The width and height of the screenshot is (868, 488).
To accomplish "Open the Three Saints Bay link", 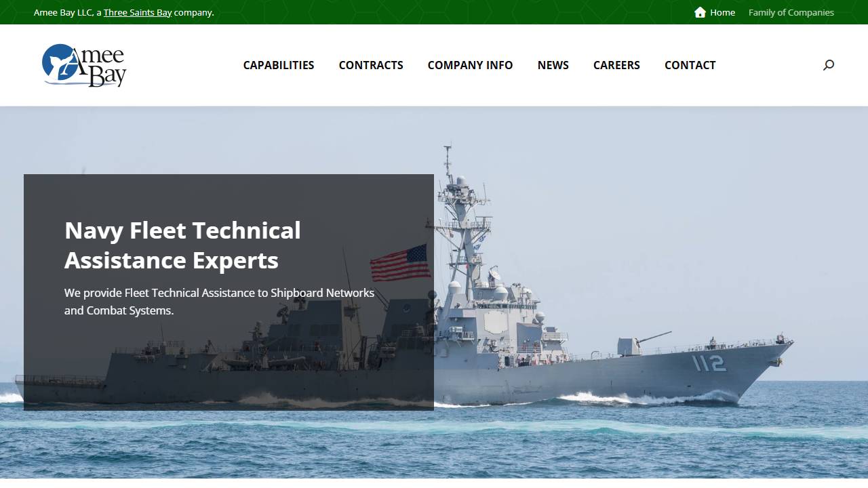I will coord(139,12).
